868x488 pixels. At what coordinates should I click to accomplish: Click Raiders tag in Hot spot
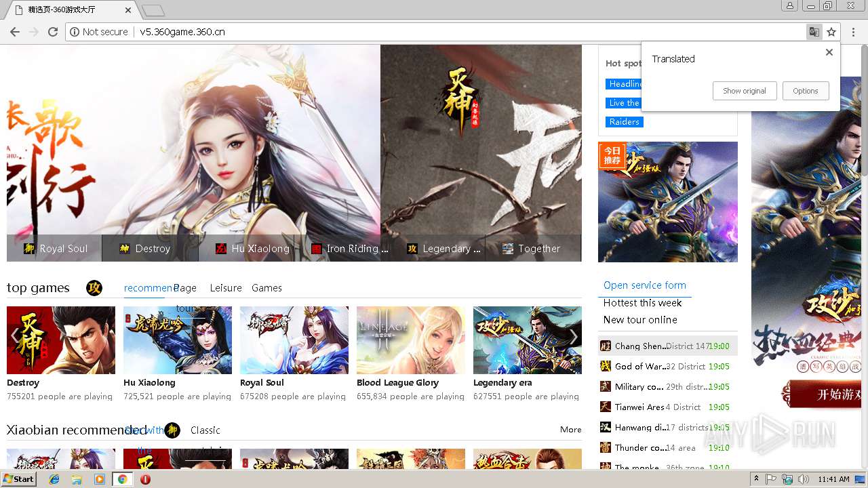point(624,122)
